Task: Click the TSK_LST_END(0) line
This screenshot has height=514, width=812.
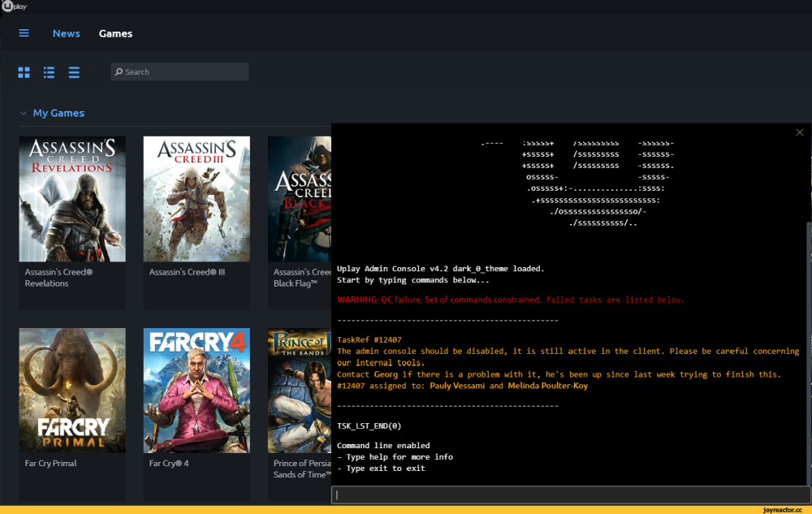Action: coord(369,426)
